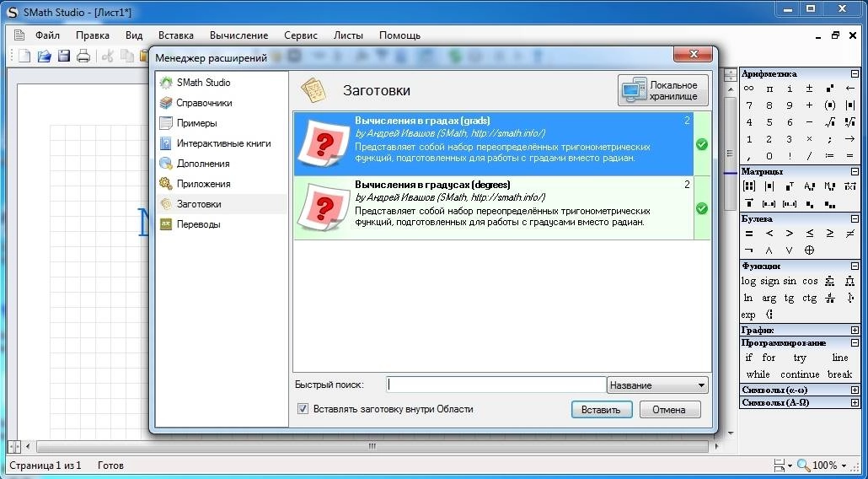Screen dimensions: 868x479
Task: Open the Сервис menu
Action: click(x=301, y=35)
